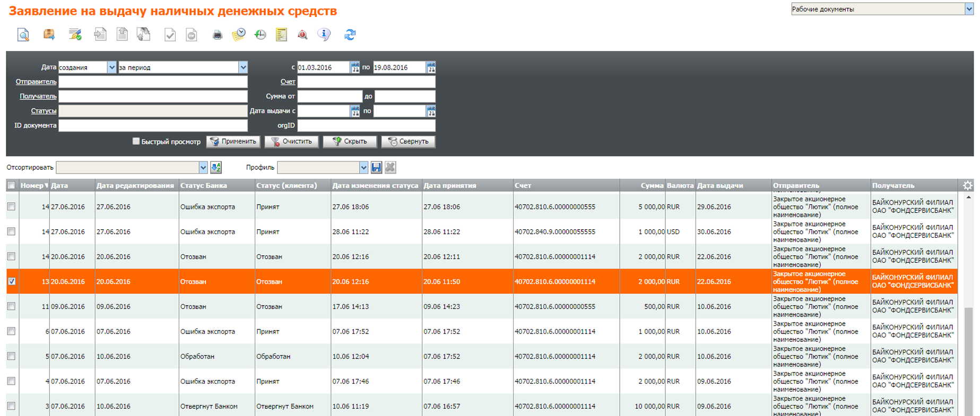Toggle the 'Быстрый просмотр' checkbox
The image size is (980, 416).
click(x=136, y=141)
